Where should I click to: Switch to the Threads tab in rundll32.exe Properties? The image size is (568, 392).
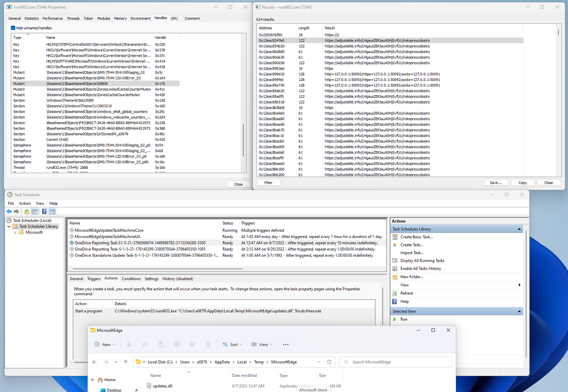click(x=73, y=18)
